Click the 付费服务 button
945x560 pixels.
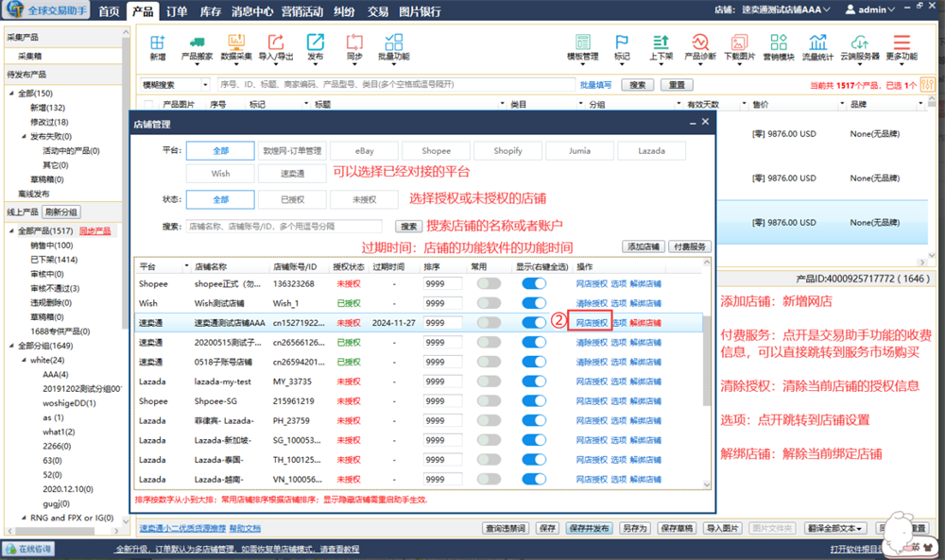coord(690,246)
